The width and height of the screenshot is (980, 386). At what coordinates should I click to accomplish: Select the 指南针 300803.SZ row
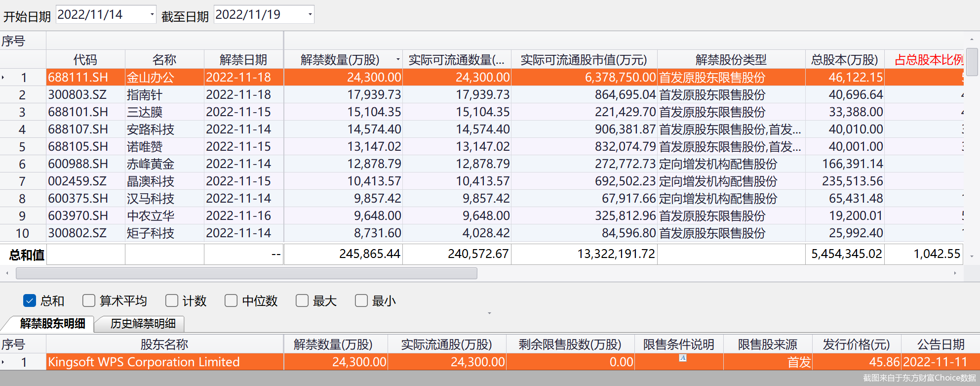pyautogui.click(x=144, y=95)
